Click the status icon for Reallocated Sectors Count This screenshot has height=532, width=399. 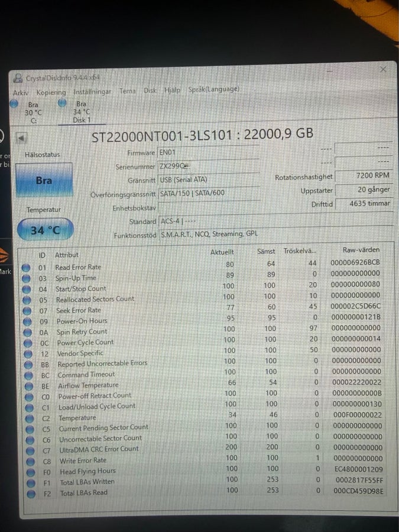click(x=27, y=300)
